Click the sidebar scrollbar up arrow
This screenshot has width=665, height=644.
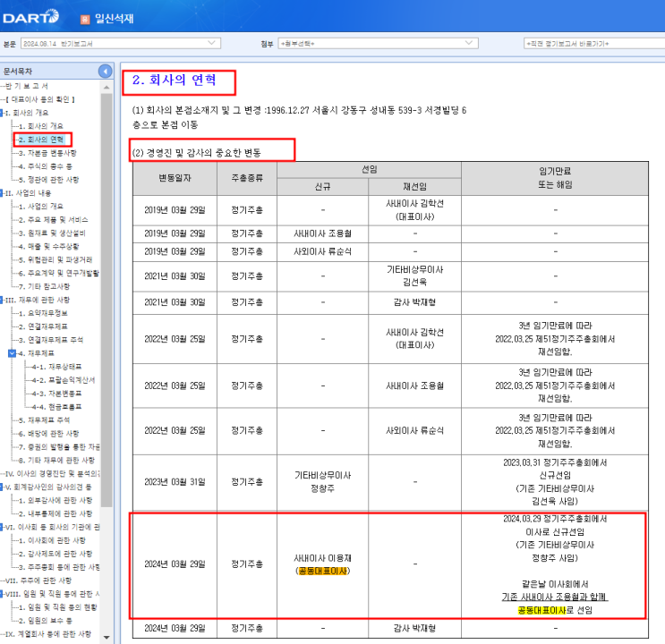107,87
